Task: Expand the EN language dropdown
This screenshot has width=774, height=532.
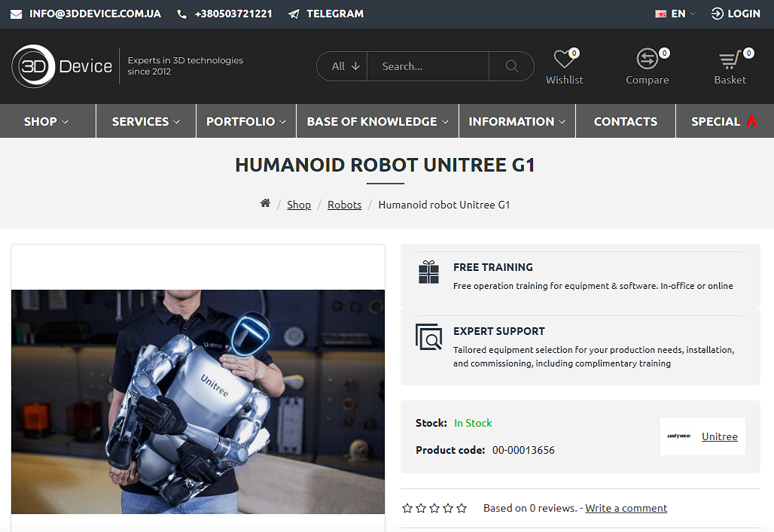Action: coord(683,14)
